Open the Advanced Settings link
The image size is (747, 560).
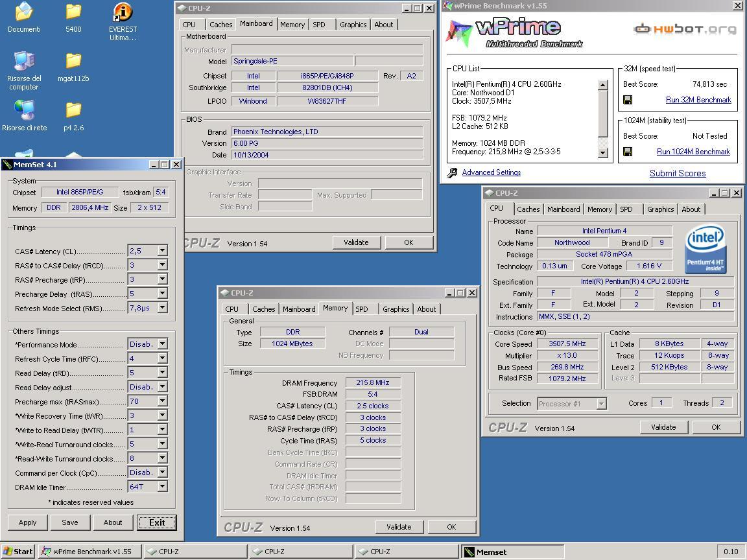tap(491, 172)
